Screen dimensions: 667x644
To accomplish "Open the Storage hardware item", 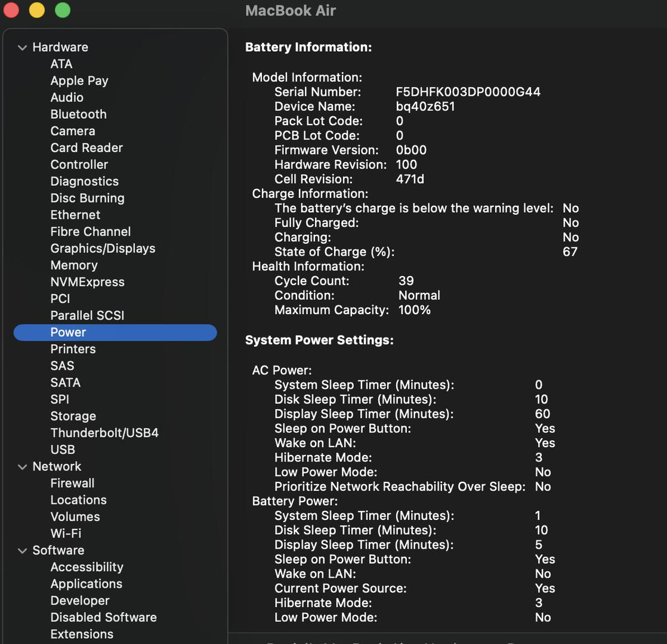I will click(x=73, y=416).
